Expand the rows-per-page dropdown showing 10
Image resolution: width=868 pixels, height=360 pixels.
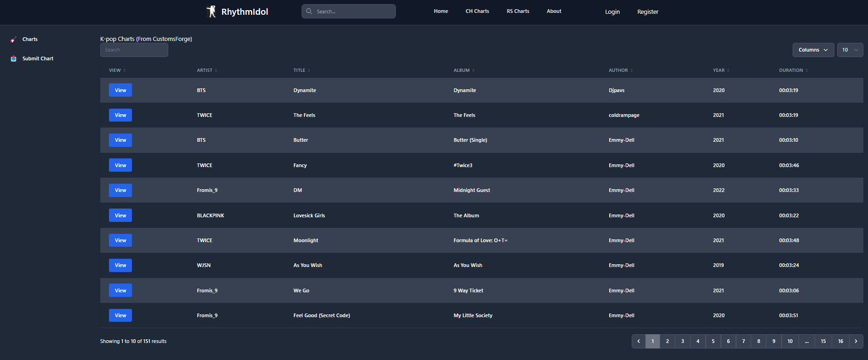[x=850, y=50]
